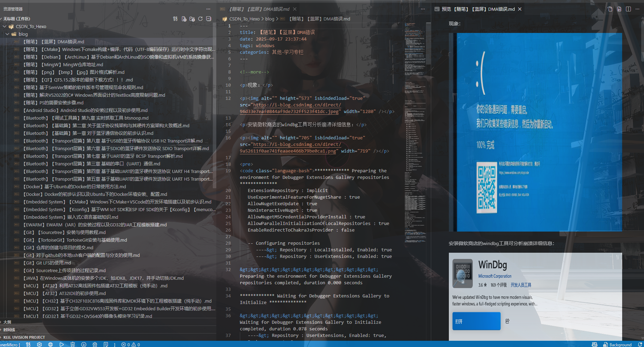Start debug via the bug icon
The image size is (644, 347).
(95, 344)
